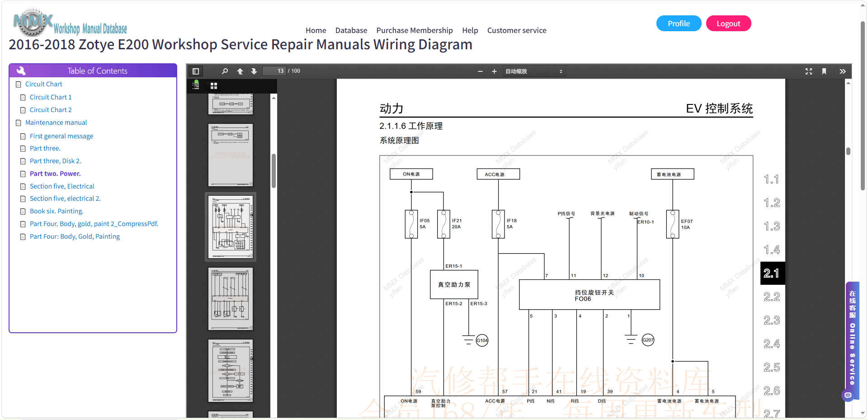Click the document icon beside Part Four: Body, Gold, Painting
This screenshot has width=868, height=420.
pos(23,237)
